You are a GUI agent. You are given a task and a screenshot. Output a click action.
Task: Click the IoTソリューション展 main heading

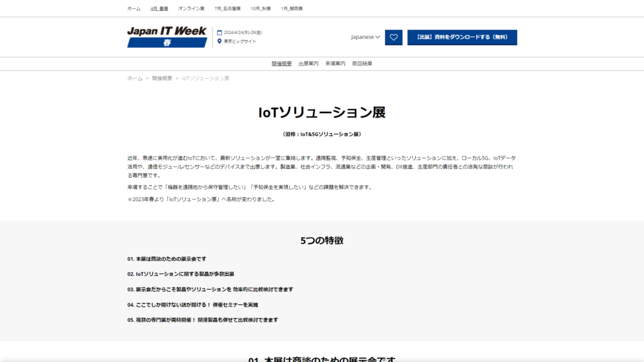(x=322, y=112)
